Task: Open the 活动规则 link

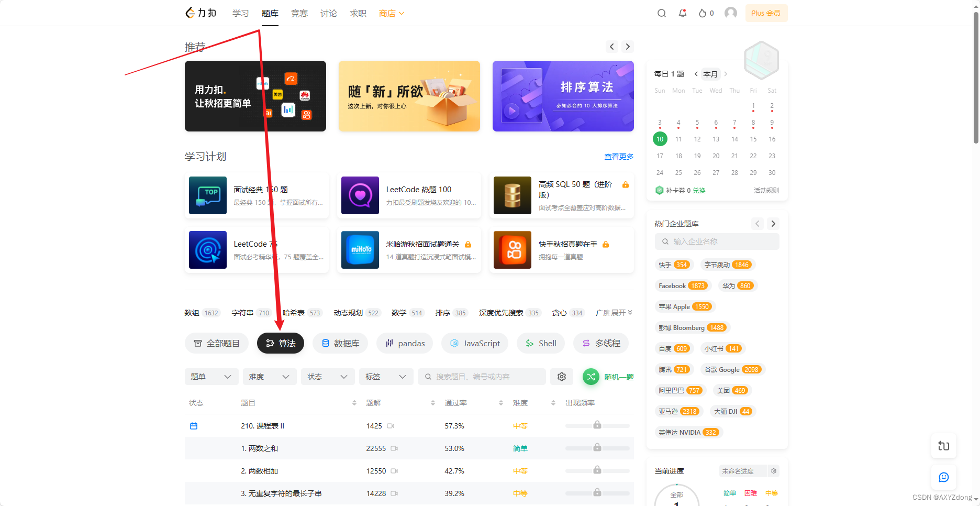Action: tap(766, 190)
